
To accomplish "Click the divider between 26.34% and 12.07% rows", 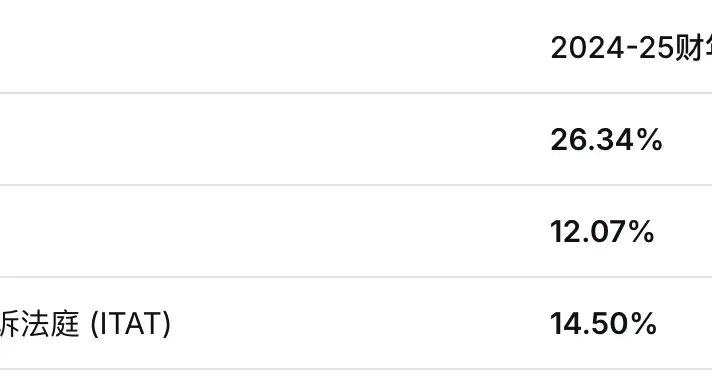I will pos(356,185).
